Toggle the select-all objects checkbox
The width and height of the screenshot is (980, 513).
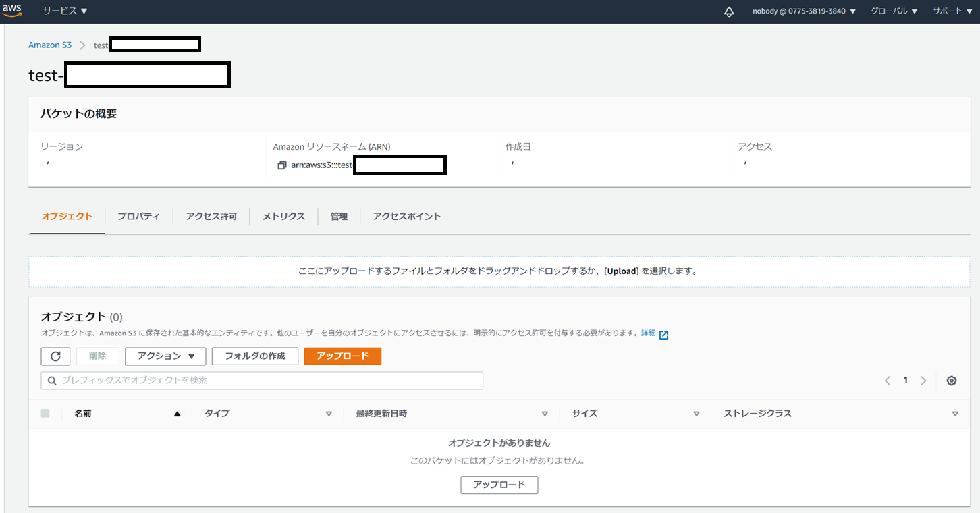pyautogui.click(x=45, y=414)
